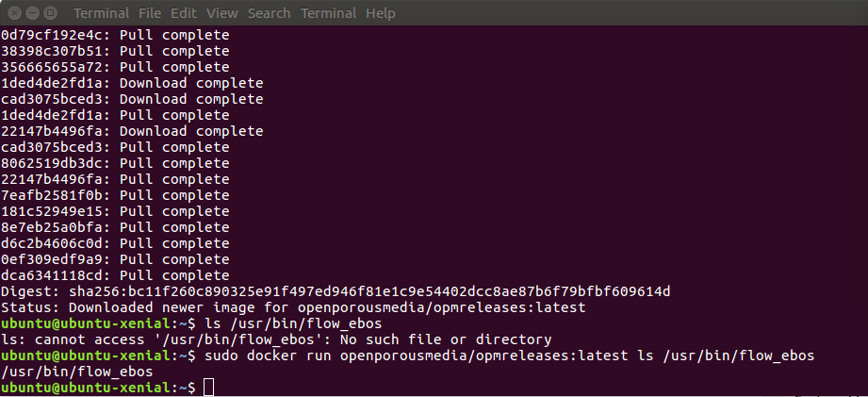Viewport: 868px width, 397px height.
Task: Open the Terminal menu beside Help
Action: (x=328, y=14)
